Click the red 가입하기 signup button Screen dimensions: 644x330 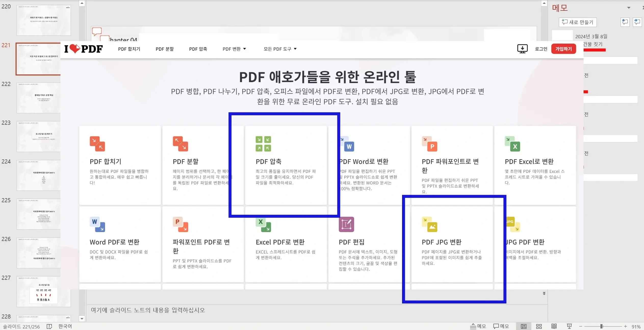pyautogui.click(x=563, y=49)
